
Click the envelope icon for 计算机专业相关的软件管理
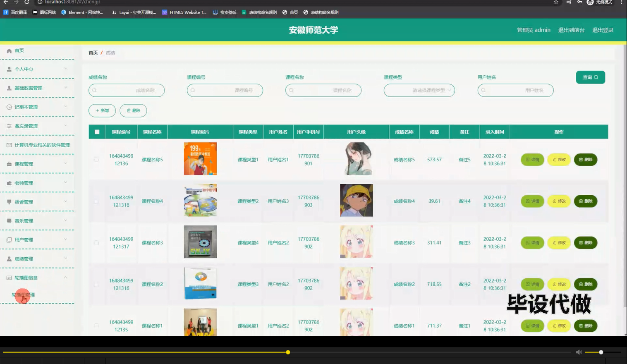tap(9, 145)
